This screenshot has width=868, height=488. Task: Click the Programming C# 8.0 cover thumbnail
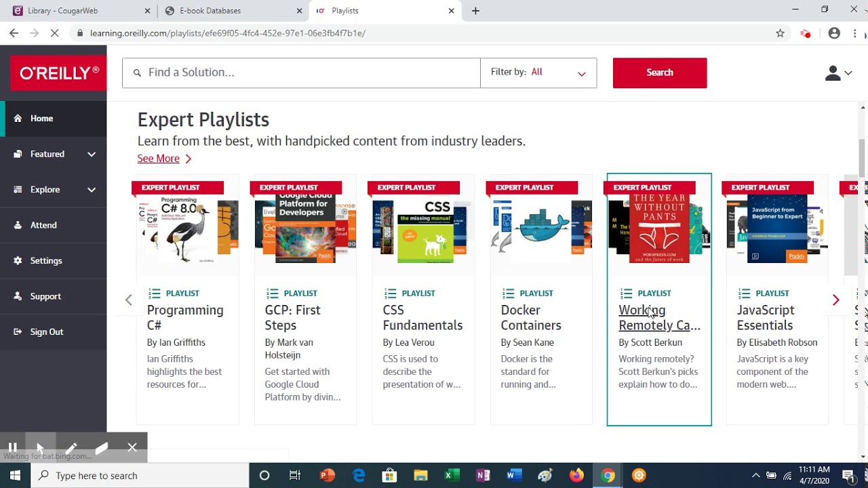click(x=187, y=229)
